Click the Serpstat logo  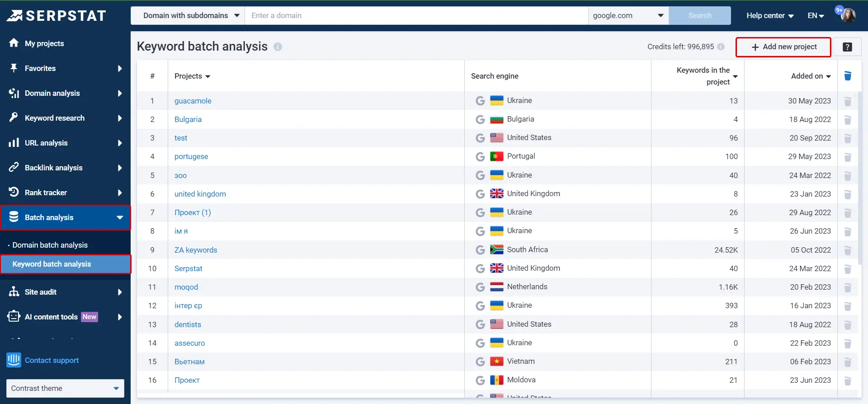pyautogui.click(x=57, y=16)
